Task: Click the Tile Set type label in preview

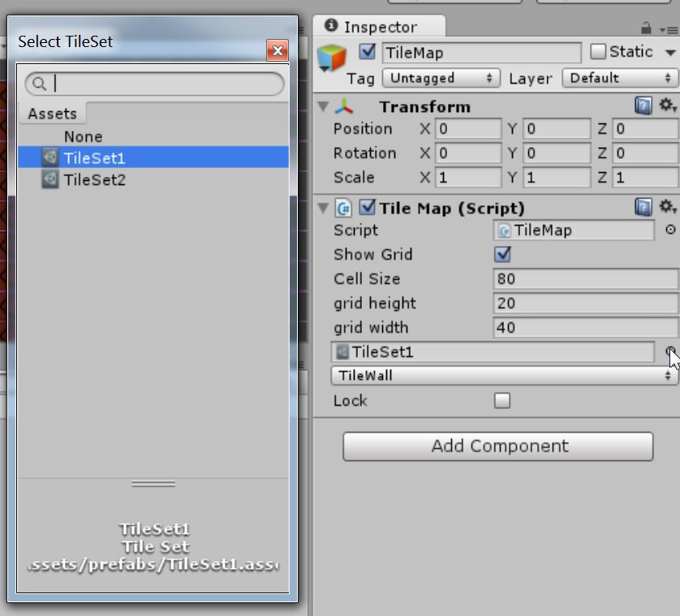Action: pos(155,546)
